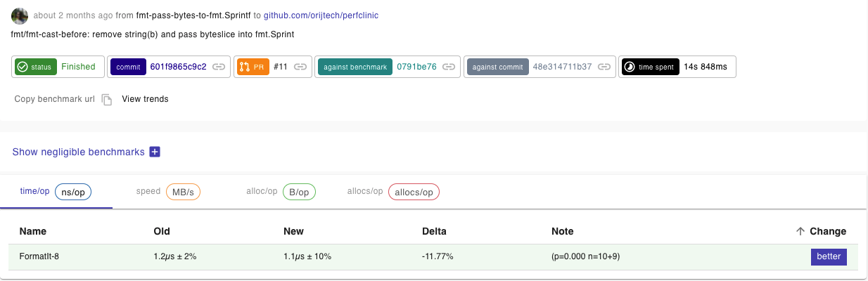
Task: Click the copy icon for benchmark url
Action: (107, 100)
